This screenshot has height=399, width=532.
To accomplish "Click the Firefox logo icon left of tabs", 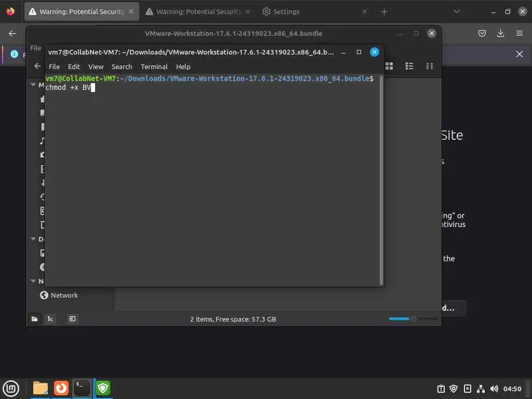I will pyautogui.click(x=10, y=11).
